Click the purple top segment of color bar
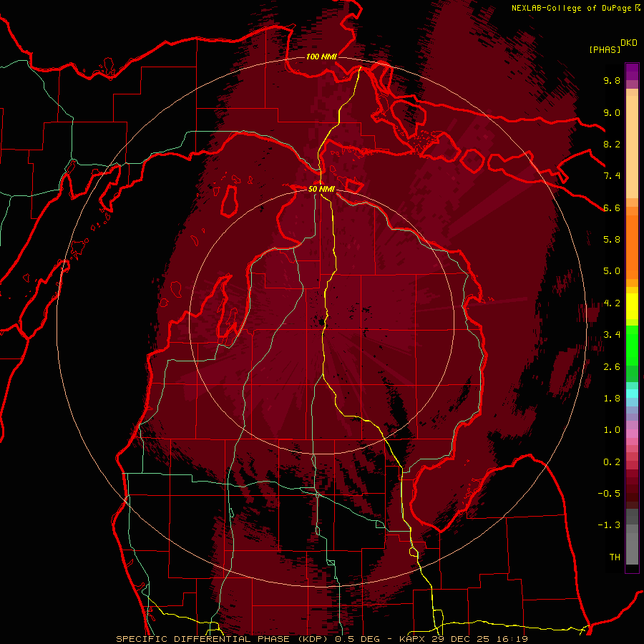644x644 pixels. tap(632, 72)
